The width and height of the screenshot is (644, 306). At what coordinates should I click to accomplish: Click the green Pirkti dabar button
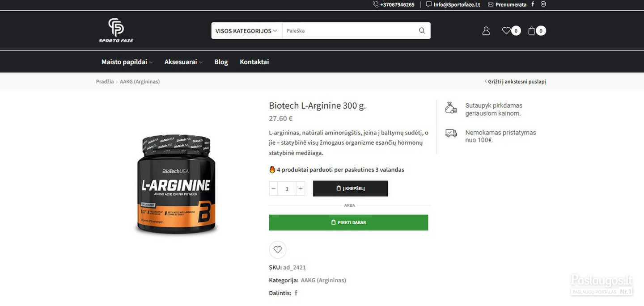(348, 222)
